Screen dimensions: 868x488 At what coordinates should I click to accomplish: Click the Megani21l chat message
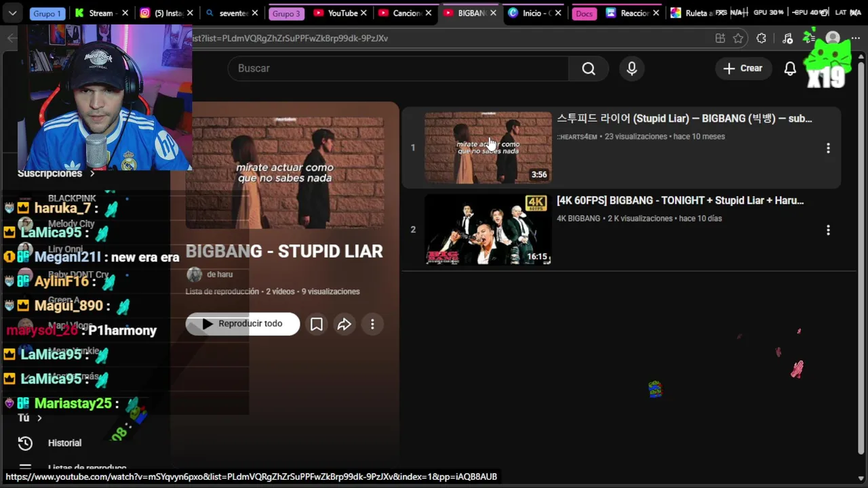pyautogui.click(x=92, y=258)
